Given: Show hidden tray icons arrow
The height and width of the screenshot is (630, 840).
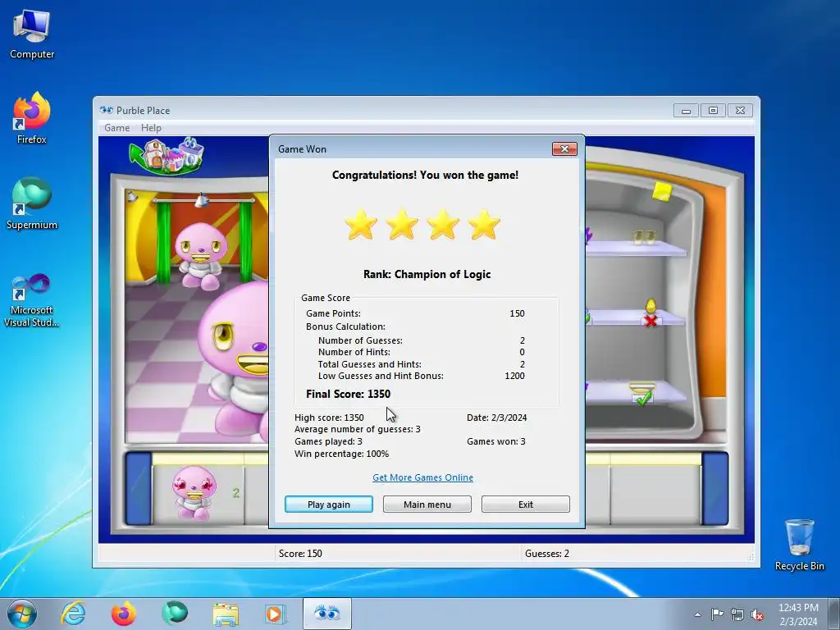Looking at the screenshot, I should [x=697, y=614].
